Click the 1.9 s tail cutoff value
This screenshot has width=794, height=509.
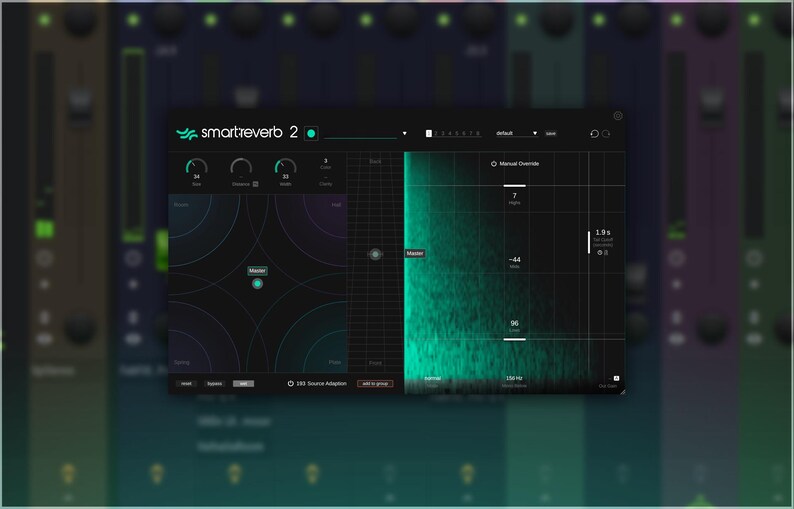tap(603, 232)
